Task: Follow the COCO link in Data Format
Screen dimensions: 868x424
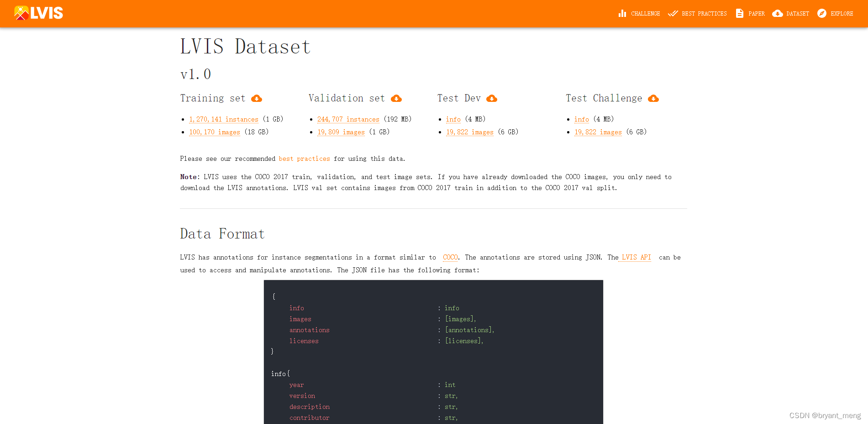Action: point(450,257)
